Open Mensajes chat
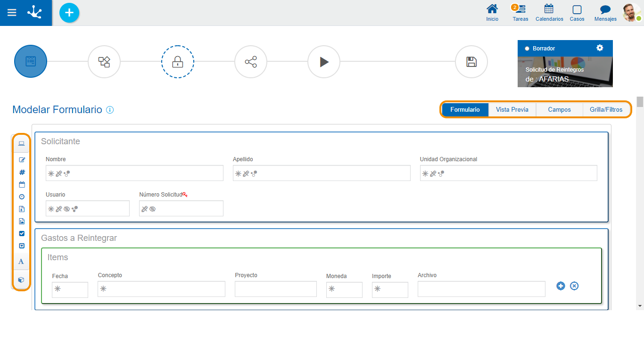 pos(605,13)
